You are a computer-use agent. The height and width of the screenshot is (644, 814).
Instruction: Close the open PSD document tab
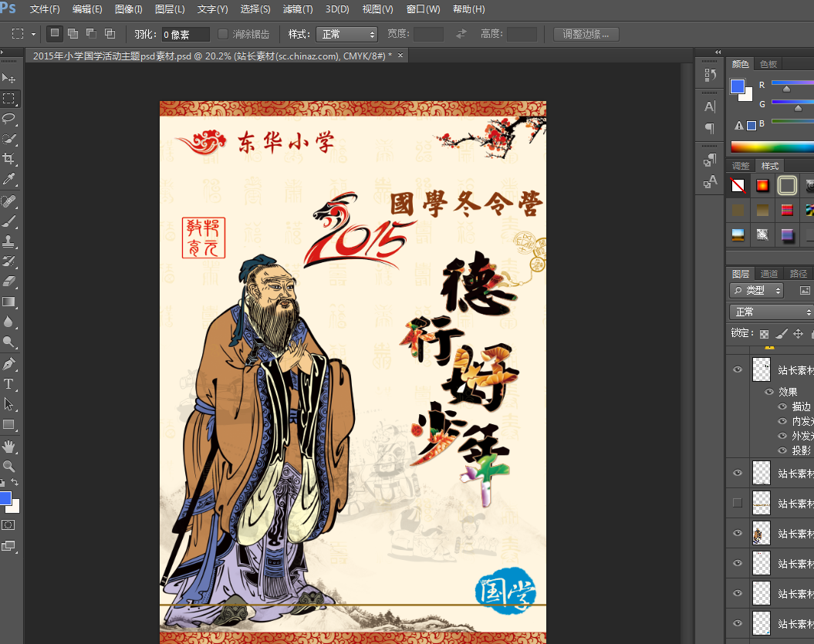[400, 56]
